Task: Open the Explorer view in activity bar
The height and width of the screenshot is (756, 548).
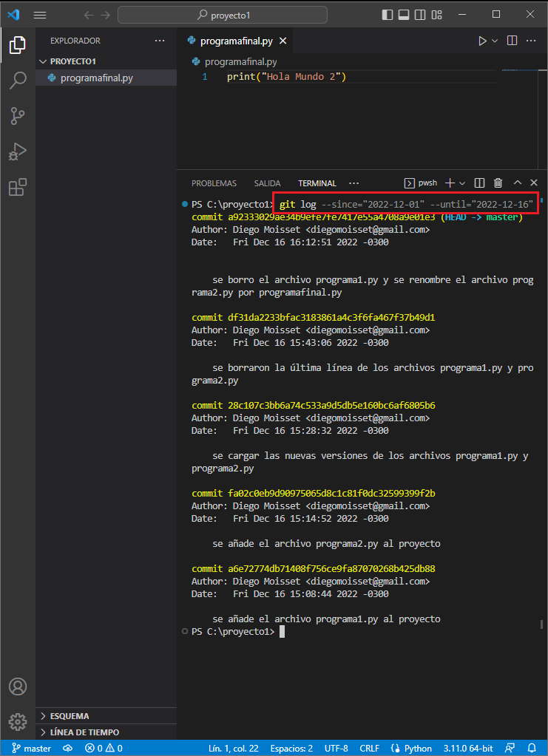Action: [x=17, y=45]
